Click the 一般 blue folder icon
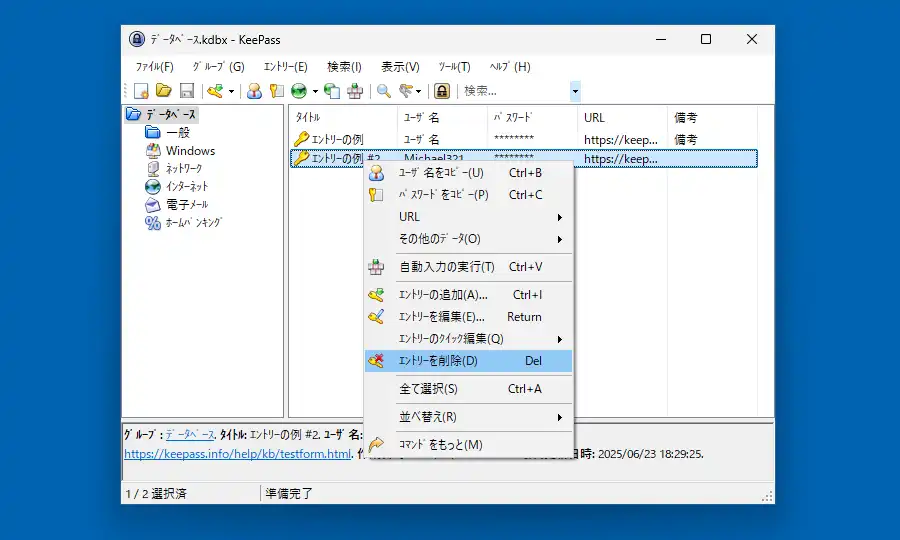 click(x=153, y=133)
